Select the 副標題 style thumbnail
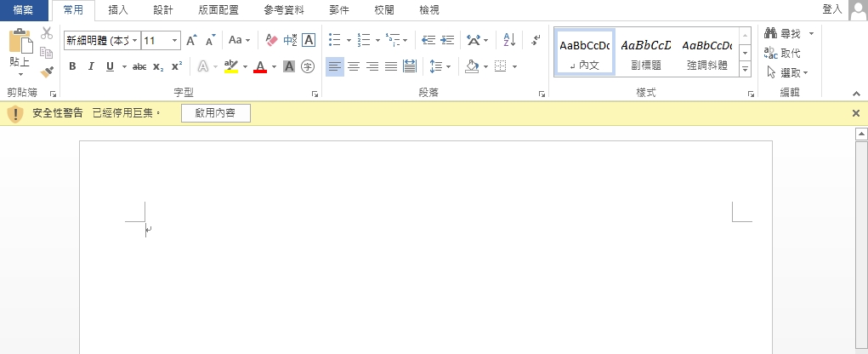Screen dimensions: 868x354 point(645,52)
